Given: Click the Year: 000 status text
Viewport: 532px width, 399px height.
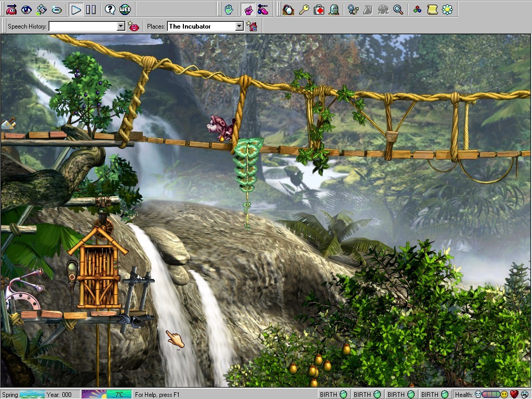Looking at the screenshot, I should pos(59,395).
